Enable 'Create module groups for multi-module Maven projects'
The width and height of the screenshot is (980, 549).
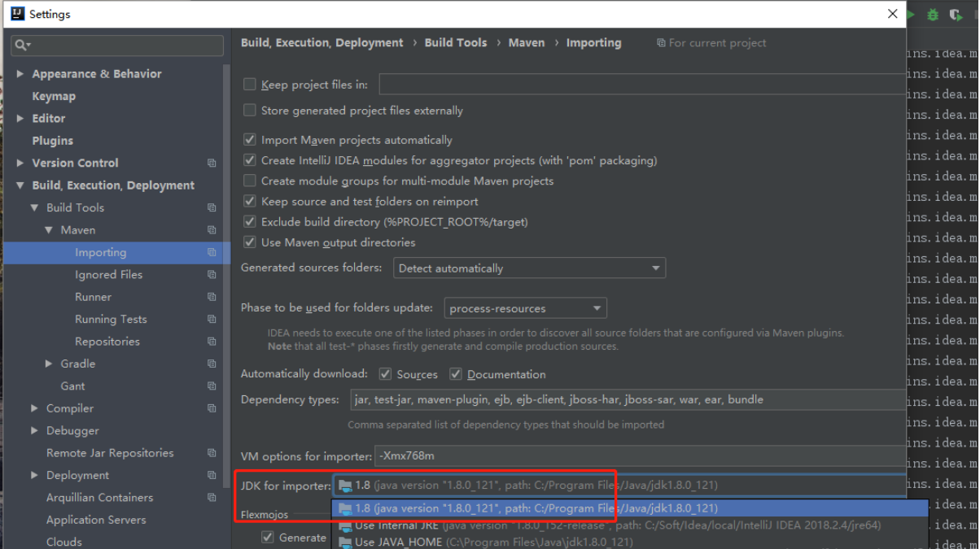click(250, 181)
